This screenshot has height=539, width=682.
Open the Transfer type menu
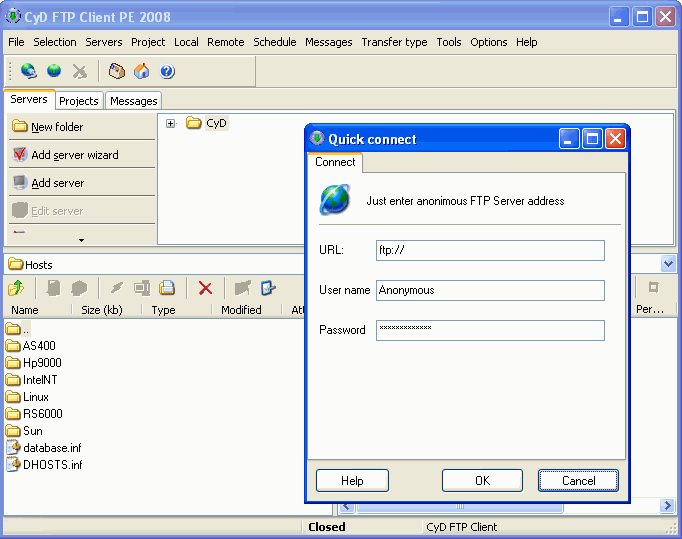coord(394,42)
